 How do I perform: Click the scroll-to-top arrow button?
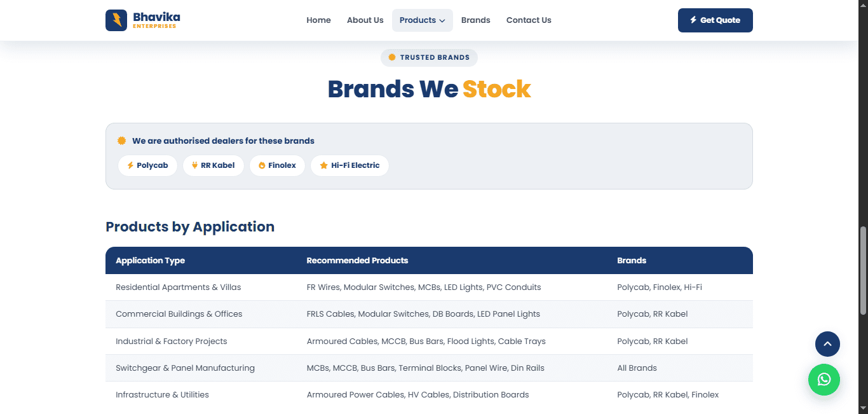pyautogui.click(x=827, y=344)
